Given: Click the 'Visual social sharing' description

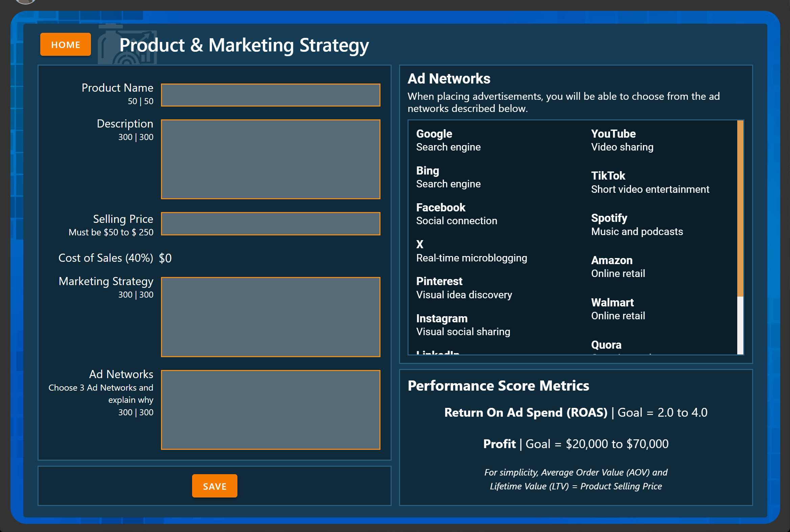Looking at the screenshot, I should (x=463, y=331).
